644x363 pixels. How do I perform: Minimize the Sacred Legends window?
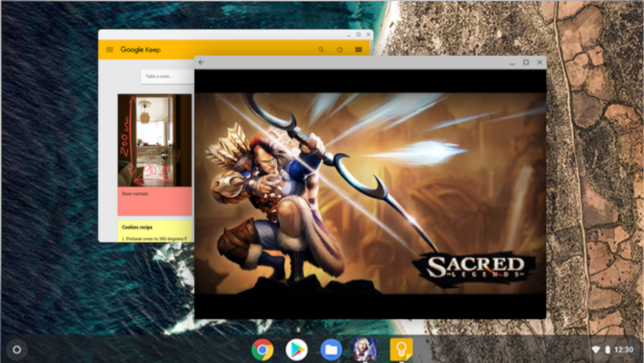point(512,62)
